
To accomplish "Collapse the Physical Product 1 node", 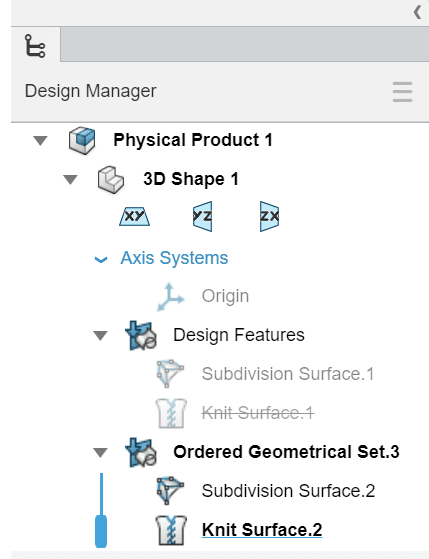I will (40, 140).
